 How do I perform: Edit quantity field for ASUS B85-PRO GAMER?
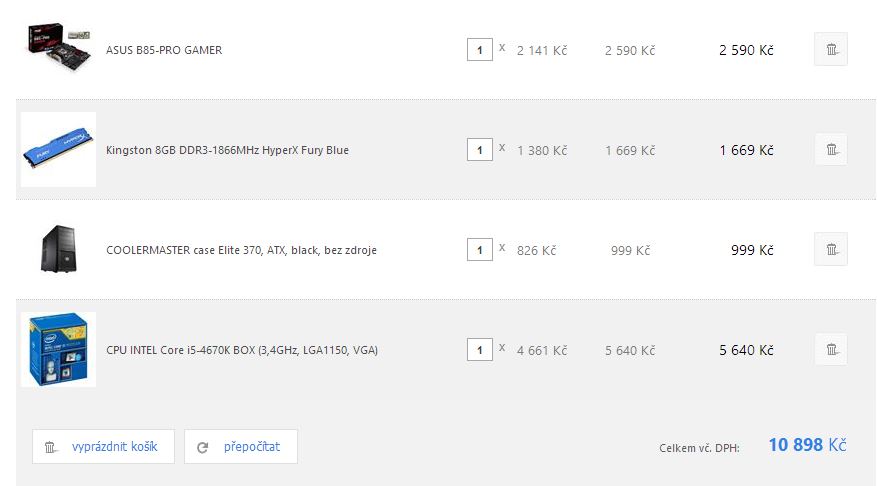click(x=479, y=50)
